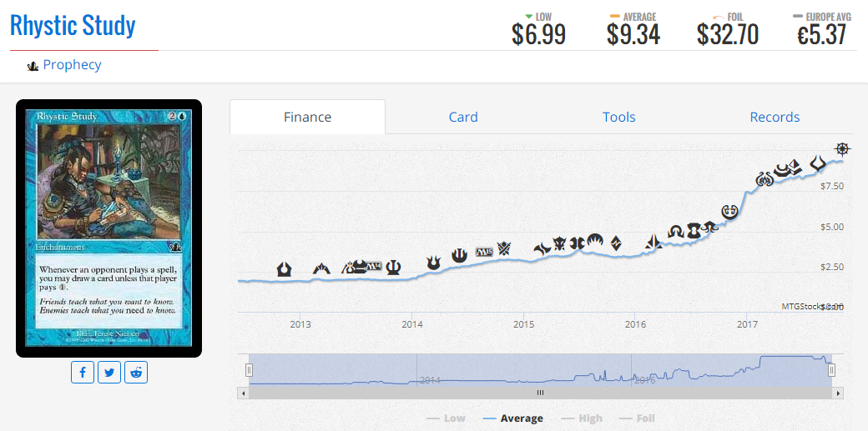Click the navigator scroll-right arrow
Viewport: 868px width, 431px height.
click(838, 393)
